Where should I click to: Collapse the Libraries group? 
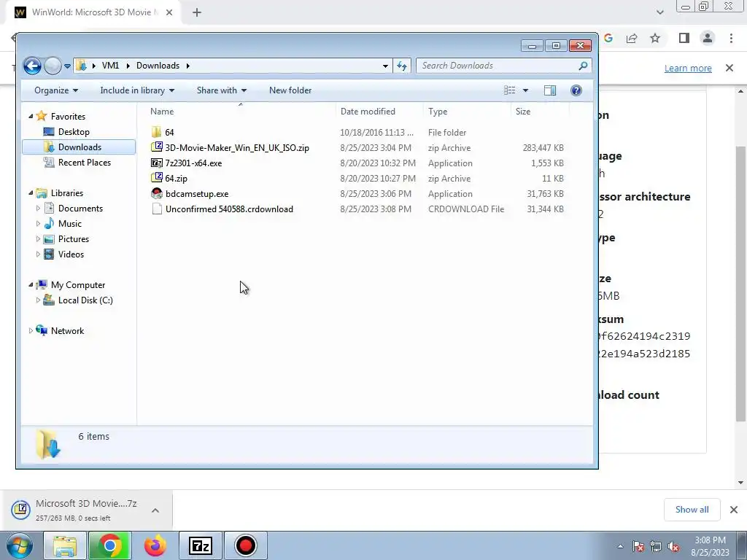[31, 192]
